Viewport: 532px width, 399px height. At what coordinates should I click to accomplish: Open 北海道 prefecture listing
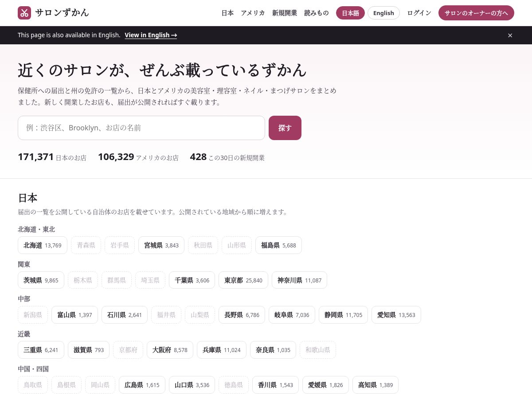[43, 245]
